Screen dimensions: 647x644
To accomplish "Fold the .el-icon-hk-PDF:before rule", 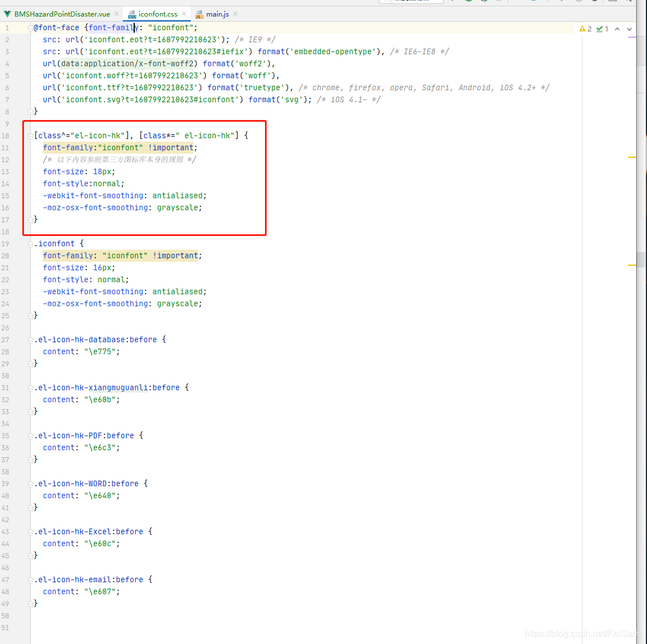I will tap(30, 436).
